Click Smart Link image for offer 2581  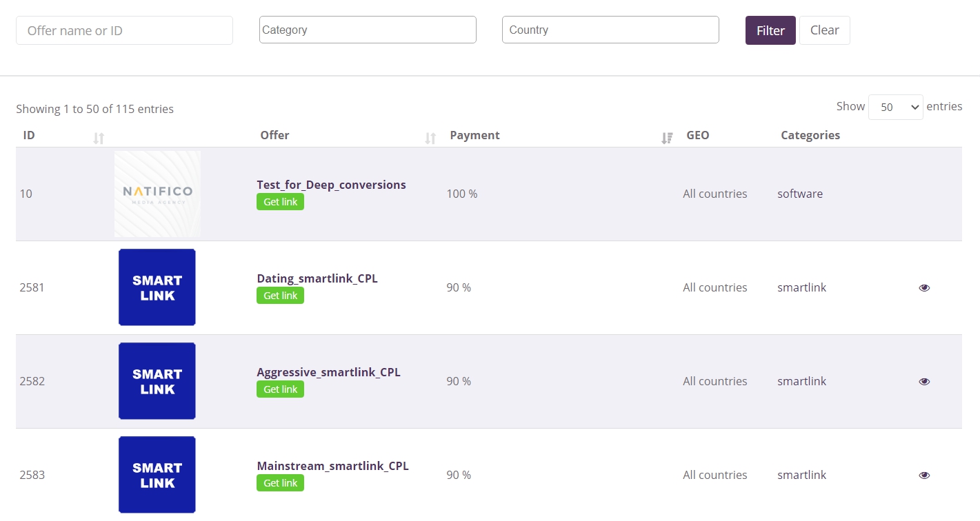click(157, 287)
